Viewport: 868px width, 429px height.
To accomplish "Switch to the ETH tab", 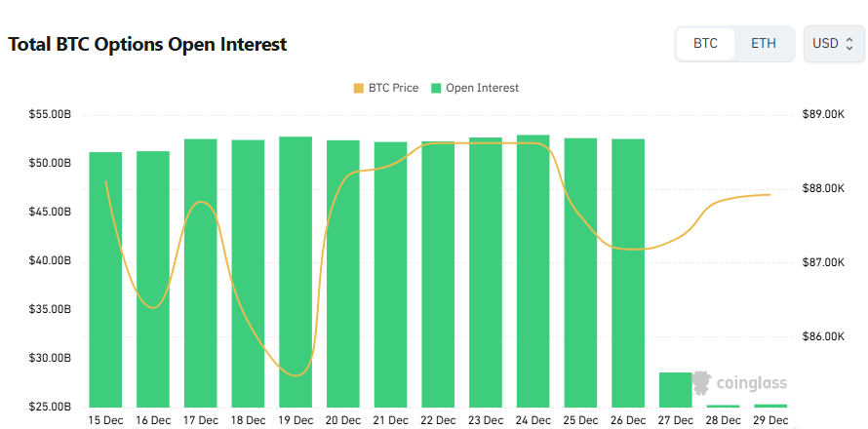I will [x=764, y=44].
